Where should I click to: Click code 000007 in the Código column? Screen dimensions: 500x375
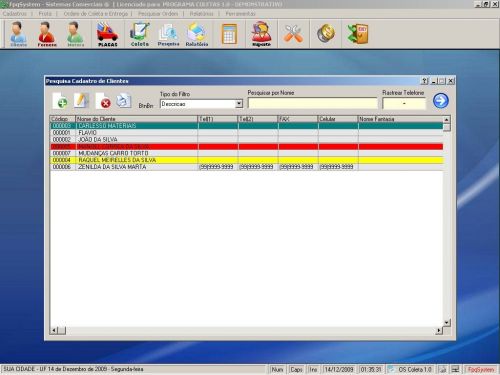point(62,153)
